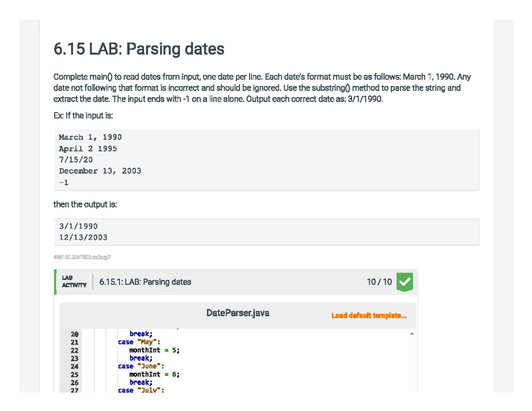Click the scrollbar up arrow in the editor
Screen dimensions: 532x411
click(411, 333)
